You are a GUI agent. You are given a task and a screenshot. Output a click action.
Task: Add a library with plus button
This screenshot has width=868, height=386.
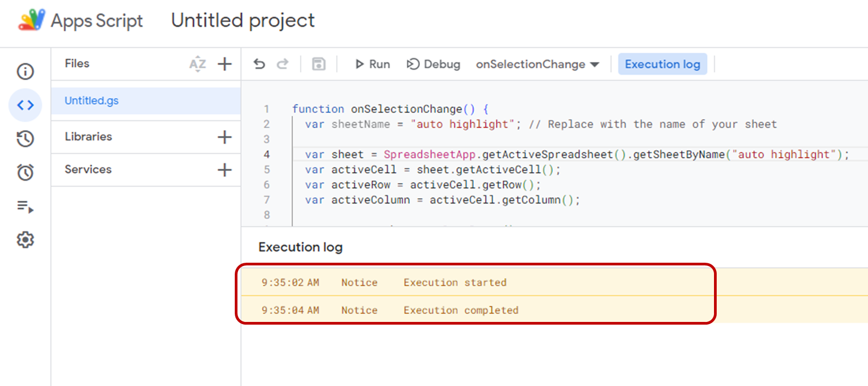point(225,137)
